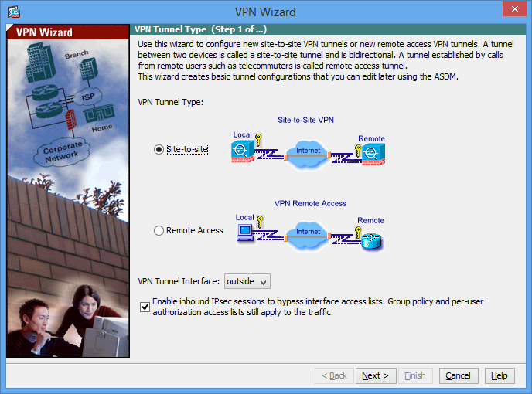
Task: Click the key icon beside Site-to-Site Local
Action: tap(258, 139)
